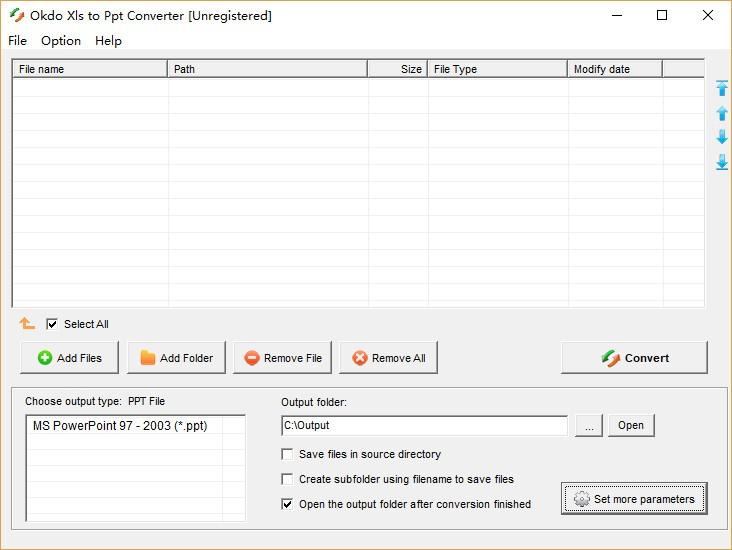Screen dimensions: 732x550
Task: Uncheck Open the output folder after conversion
Action: [x=287, y=504]
